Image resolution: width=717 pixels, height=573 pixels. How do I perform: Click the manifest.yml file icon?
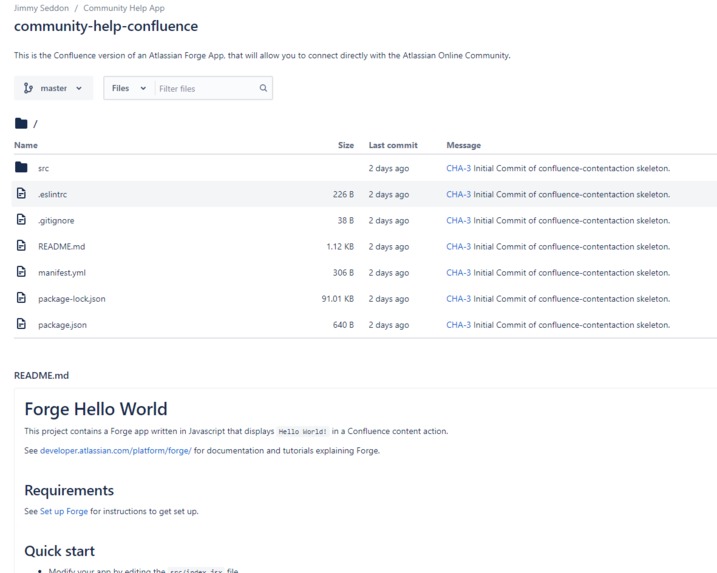click(21, 272)
